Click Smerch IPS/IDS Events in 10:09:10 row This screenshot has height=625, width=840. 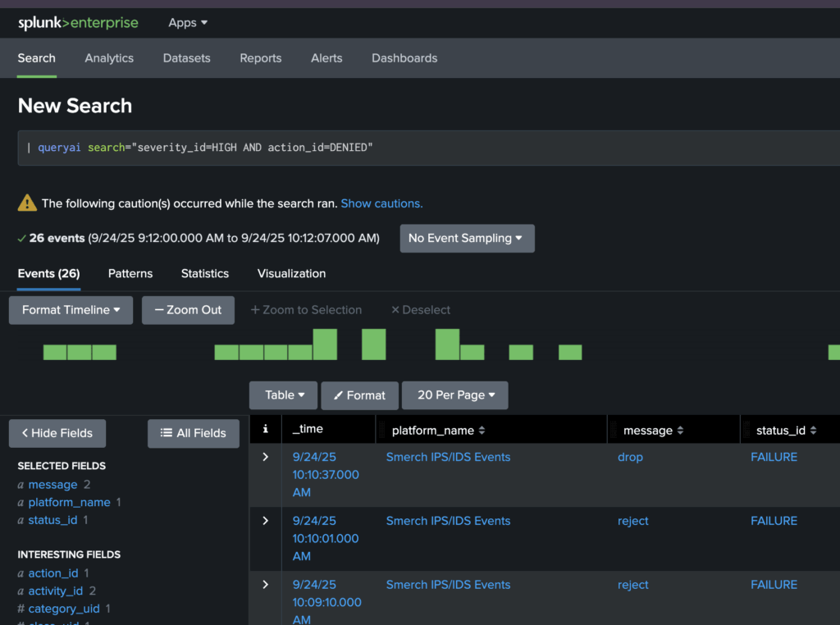click(449, 585)
